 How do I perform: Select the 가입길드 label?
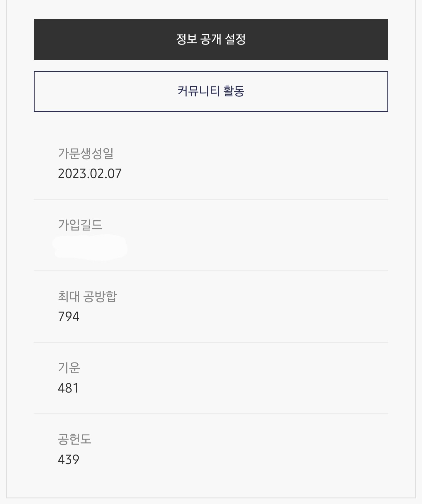click(x=80, y=225)
